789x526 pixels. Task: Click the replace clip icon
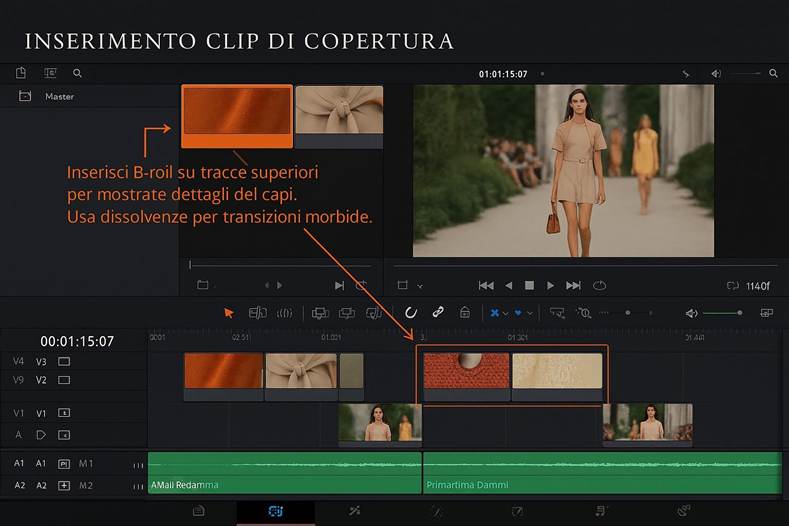pyautogui.click(x=373, y=313)
